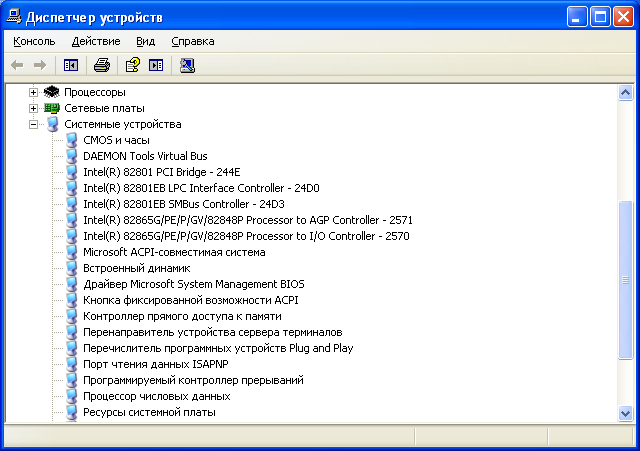Toggle the action pane toolbar icon
Screen dimensions: 640x451
click(156, 65)
